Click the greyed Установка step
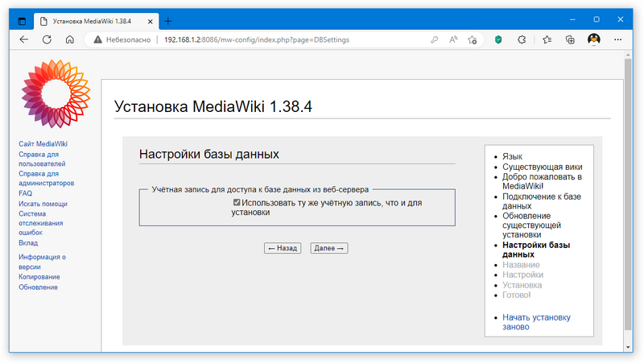Screen dimensions: 644x364 (522, 285)
